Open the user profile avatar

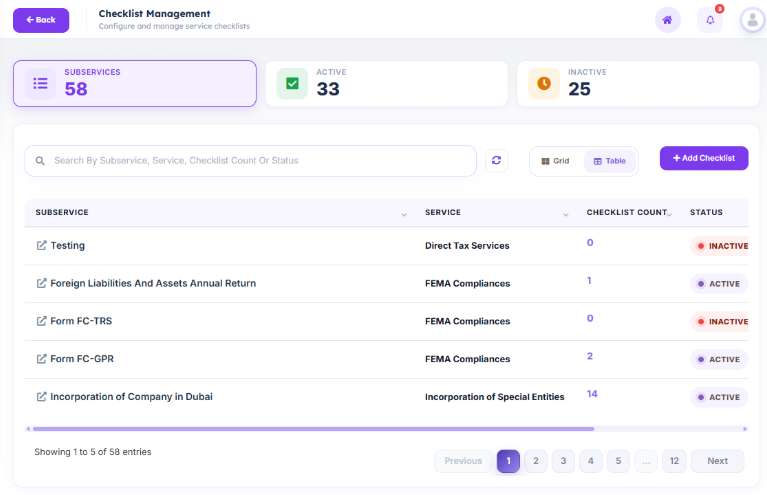(752, 20)
